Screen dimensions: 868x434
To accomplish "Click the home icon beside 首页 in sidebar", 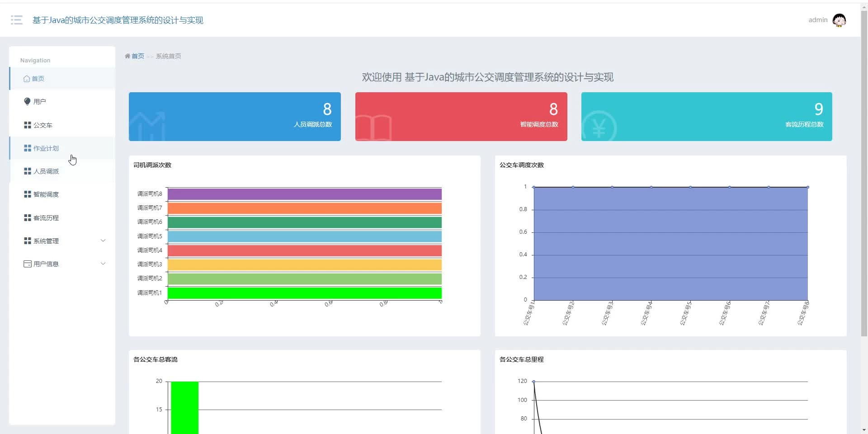I will pyautogui.click(x=27, y=79).
